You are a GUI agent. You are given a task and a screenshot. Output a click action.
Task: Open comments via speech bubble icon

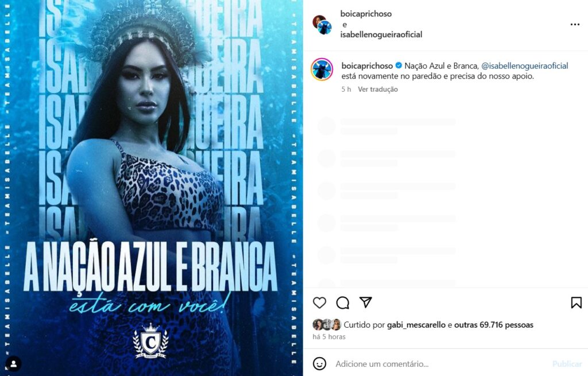coord(343,303)
